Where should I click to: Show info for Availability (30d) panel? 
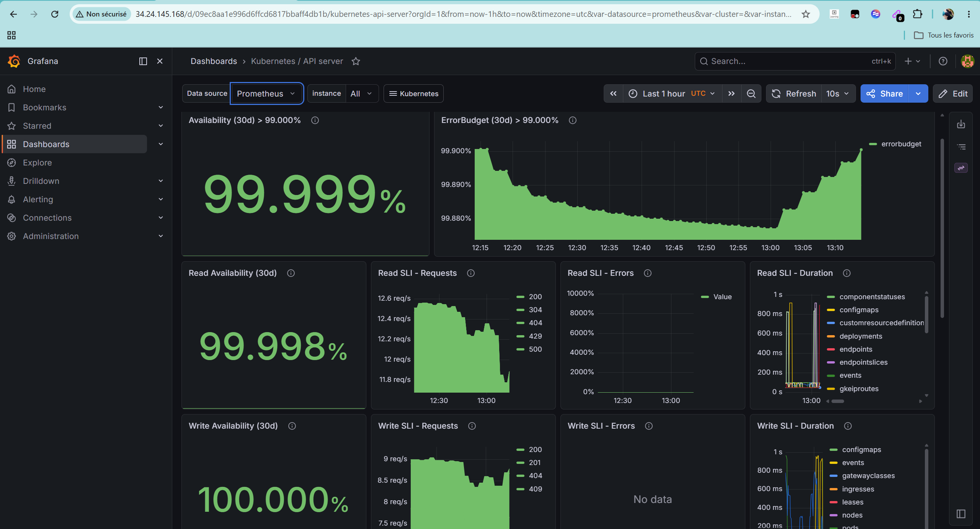coord(315,120)
